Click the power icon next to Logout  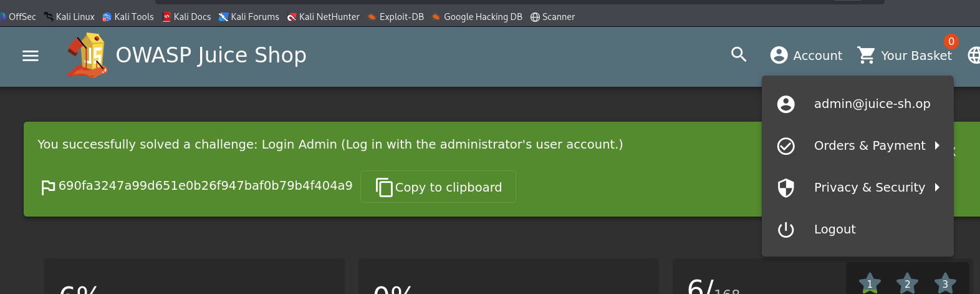pyautogui.click(x=786, y=230)
